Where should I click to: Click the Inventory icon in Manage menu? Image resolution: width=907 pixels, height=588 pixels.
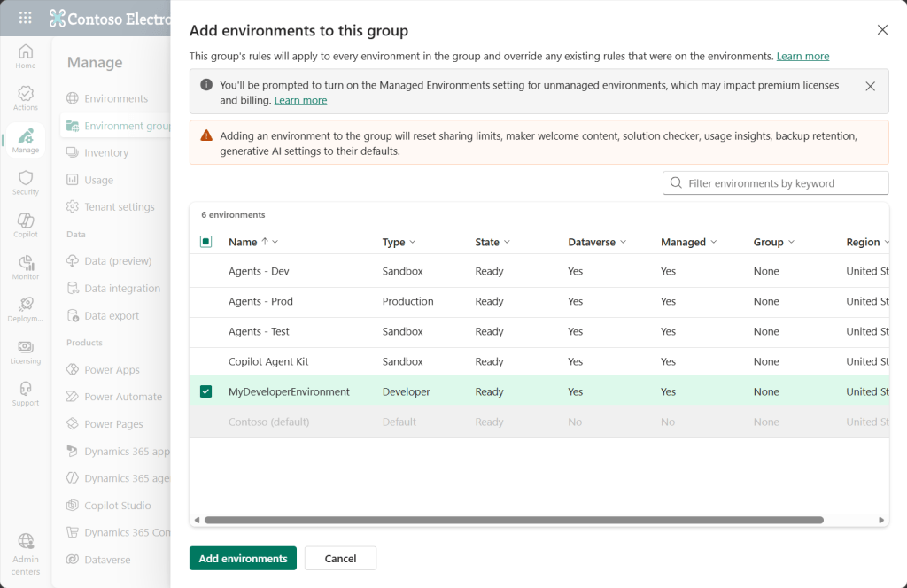pos(73,152)
